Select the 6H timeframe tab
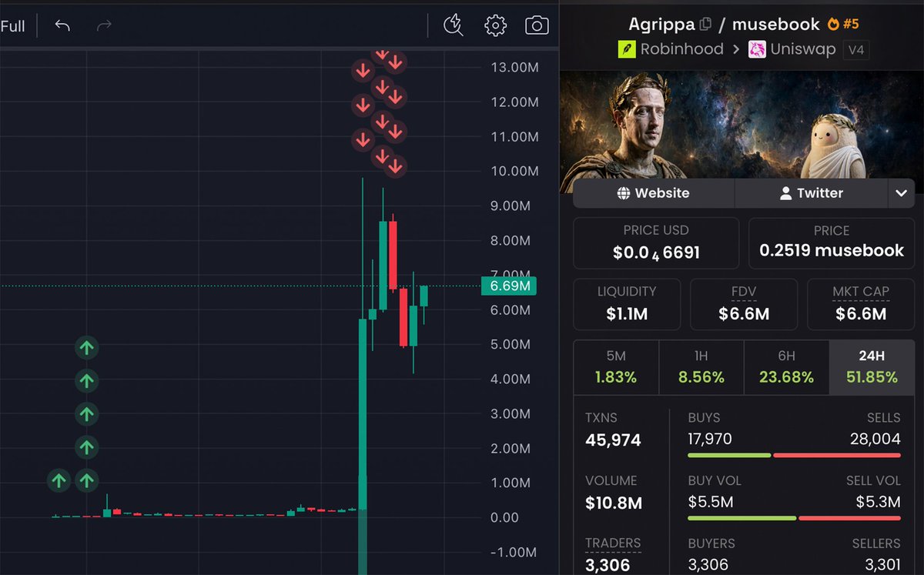The width and height of the screenshot is (924, 575). pos(786,367)
